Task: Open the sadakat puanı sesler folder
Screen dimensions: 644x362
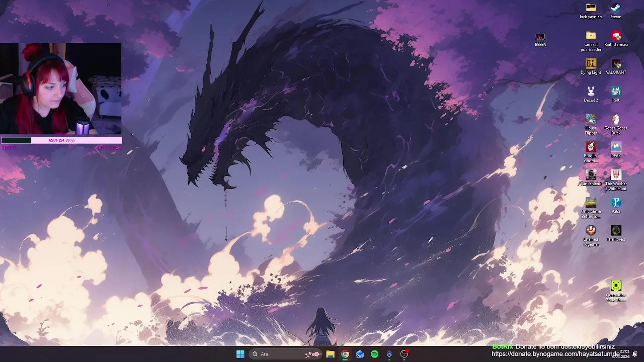Action: click(x=591, y=41)
